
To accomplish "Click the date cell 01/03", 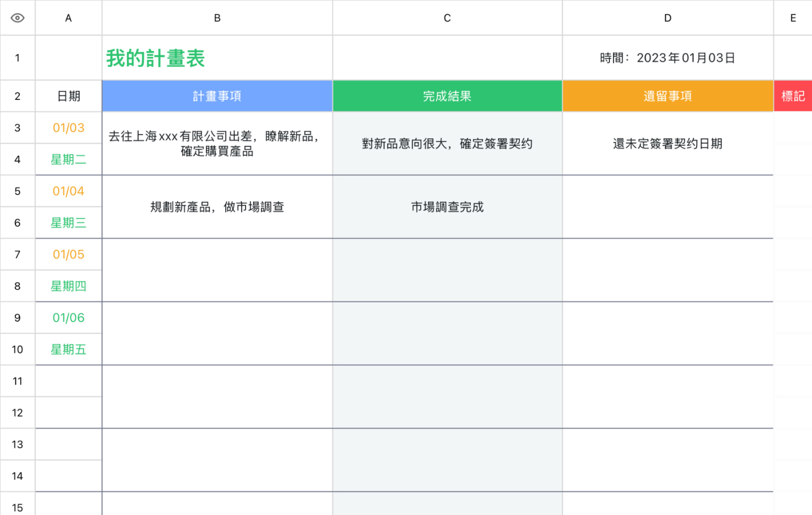I will (69, 128).
